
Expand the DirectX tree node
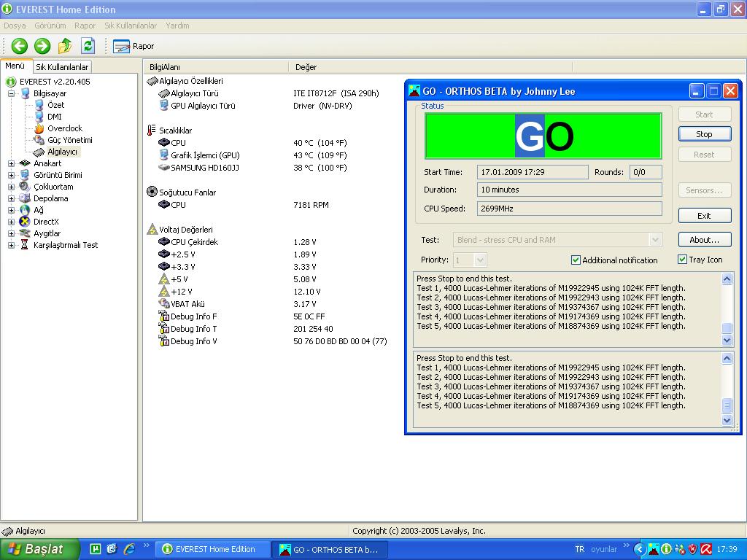coord(11,222)
